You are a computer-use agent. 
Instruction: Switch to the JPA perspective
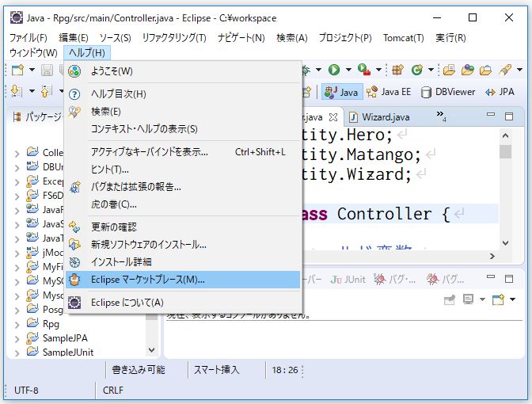pos(500,92)
